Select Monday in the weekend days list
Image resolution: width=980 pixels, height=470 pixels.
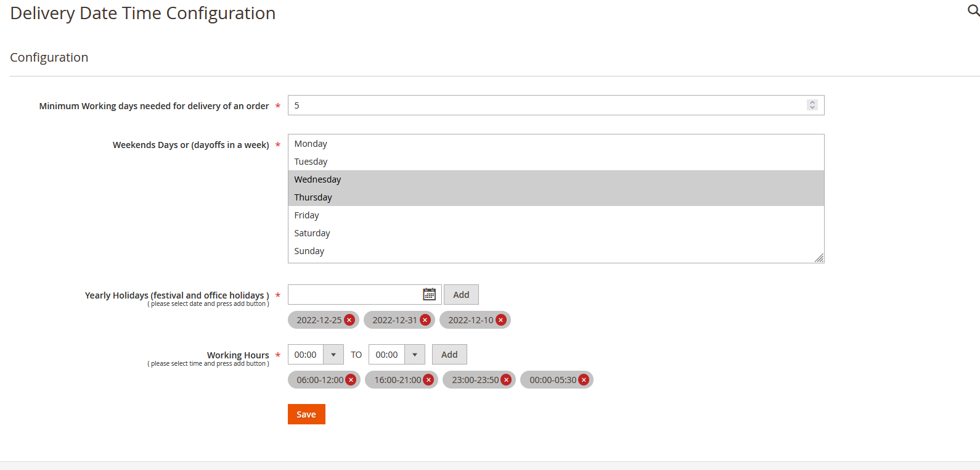coord(311,144)
